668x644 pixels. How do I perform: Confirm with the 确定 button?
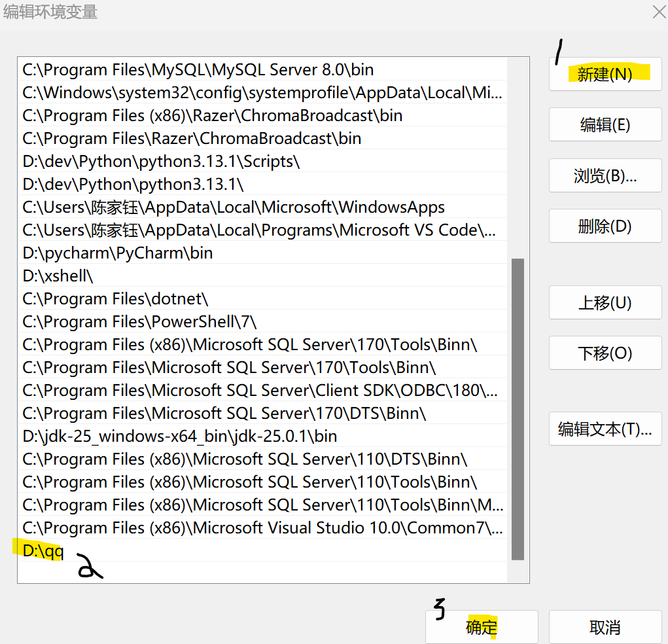click(482, 627)
